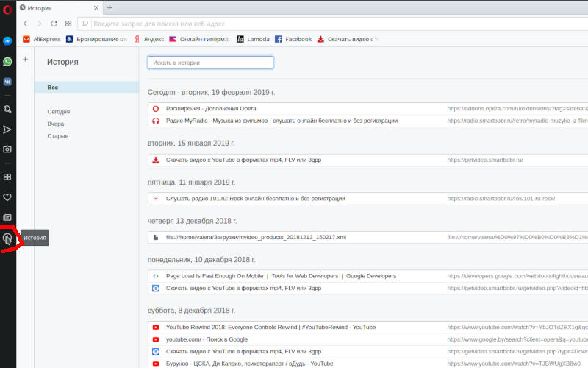Image resolution: width=588 pixels, height=368 pixels.
Task: Open Онлайн-гипермаркет bookmark
Action: coord(199,39)
